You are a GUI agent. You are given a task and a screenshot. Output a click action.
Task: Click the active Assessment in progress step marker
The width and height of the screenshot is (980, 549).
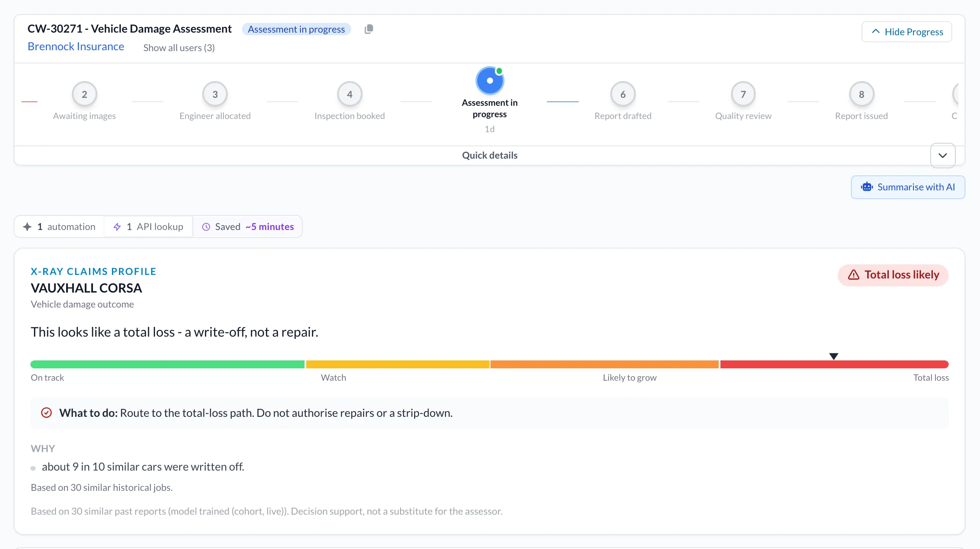490,81
